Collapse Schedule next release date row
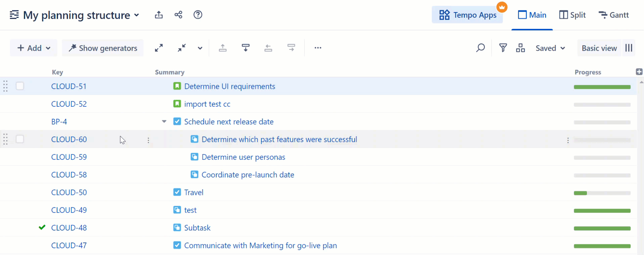 (164, 122)
